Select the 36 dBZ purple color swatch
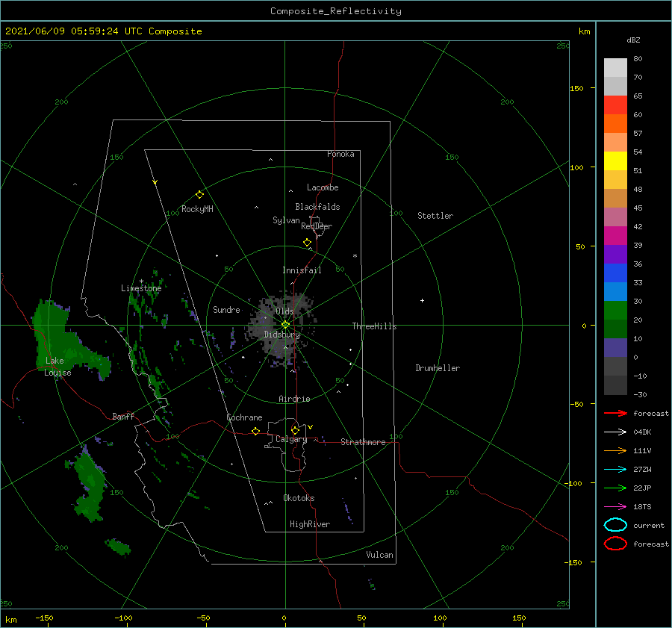 pos(615,254)
